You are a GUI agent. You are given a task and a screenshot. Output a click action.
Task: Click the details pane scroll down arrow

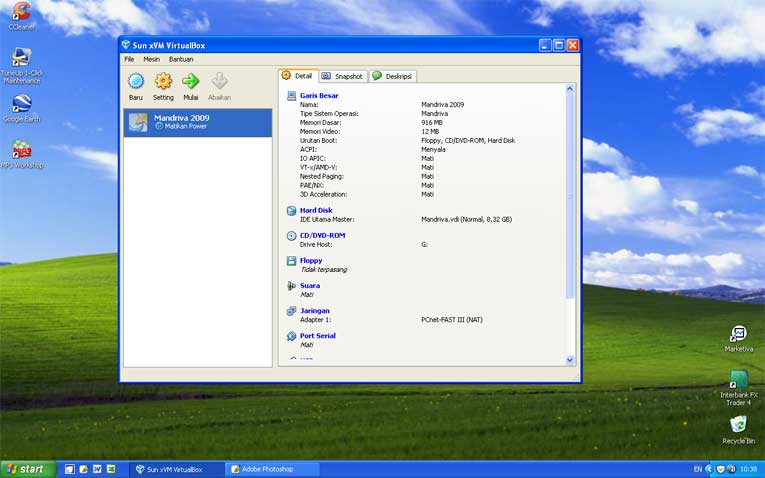(x=570, y=360)
